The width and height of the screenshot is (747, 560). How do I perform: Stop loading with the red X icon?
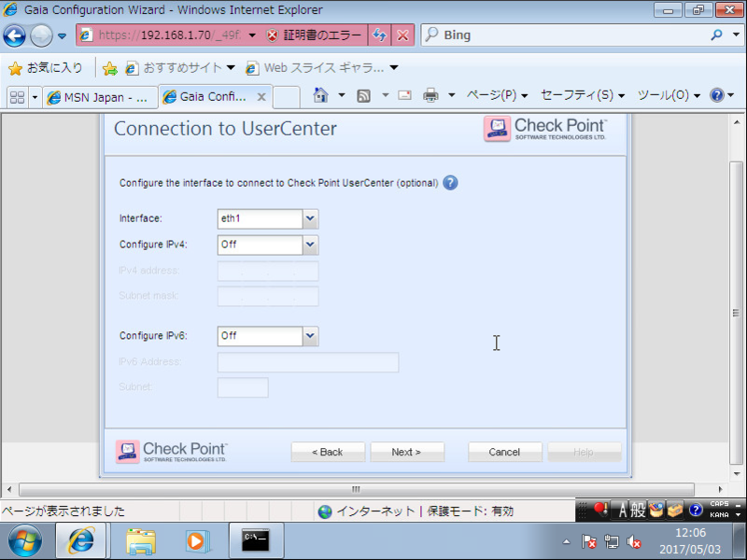pos(403,35)
